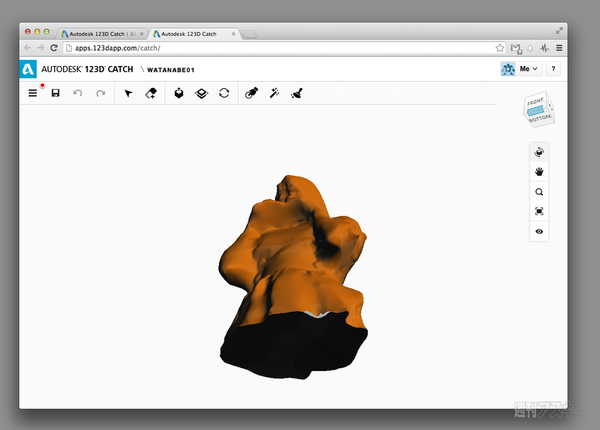This screenshot has width=600, height=430.
Task: Click the layered plane tool icon
Action: 201,93
